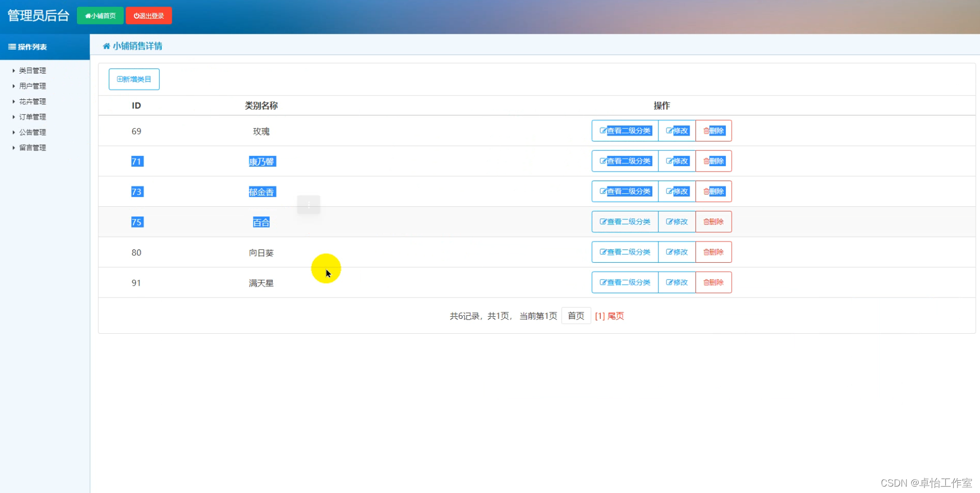The image size is (980, 493).
Task: Expand the 类目管理 sidebar menu
Action: pyautogui.click(x=33, y=71)
